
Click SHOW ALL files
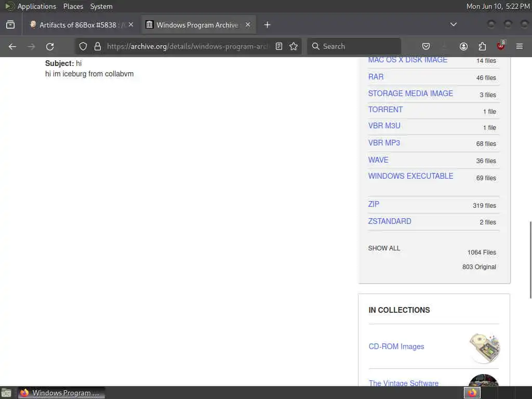[384, 248]
